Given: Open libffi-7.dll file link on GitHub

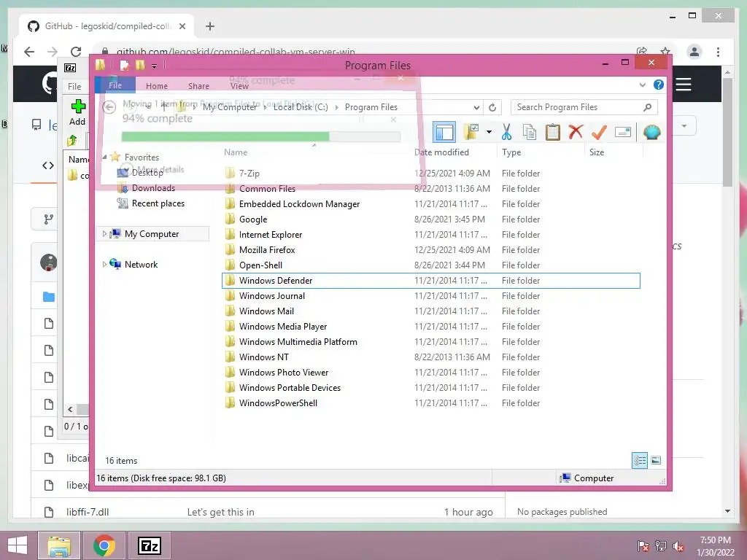Looking at the screenshot, I should [x=88, y=512].
